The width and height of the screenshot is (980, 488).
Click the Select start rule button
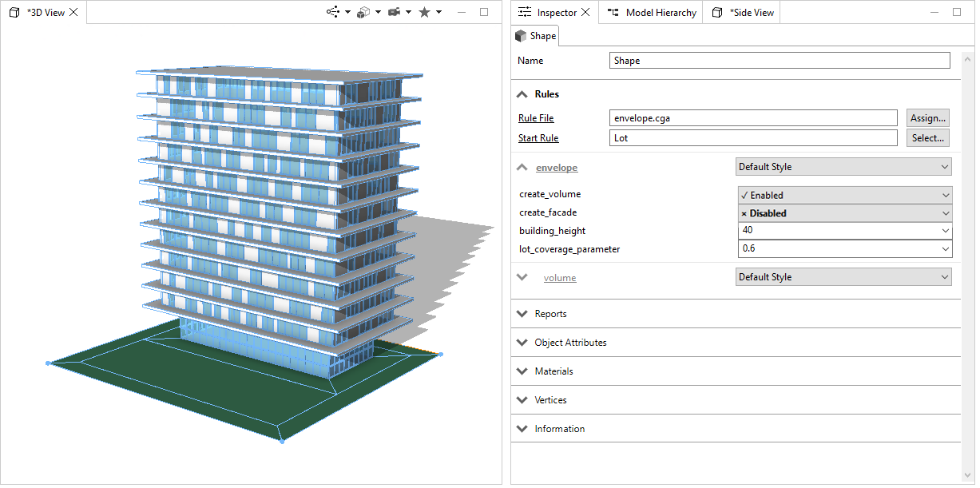[927, 137]
